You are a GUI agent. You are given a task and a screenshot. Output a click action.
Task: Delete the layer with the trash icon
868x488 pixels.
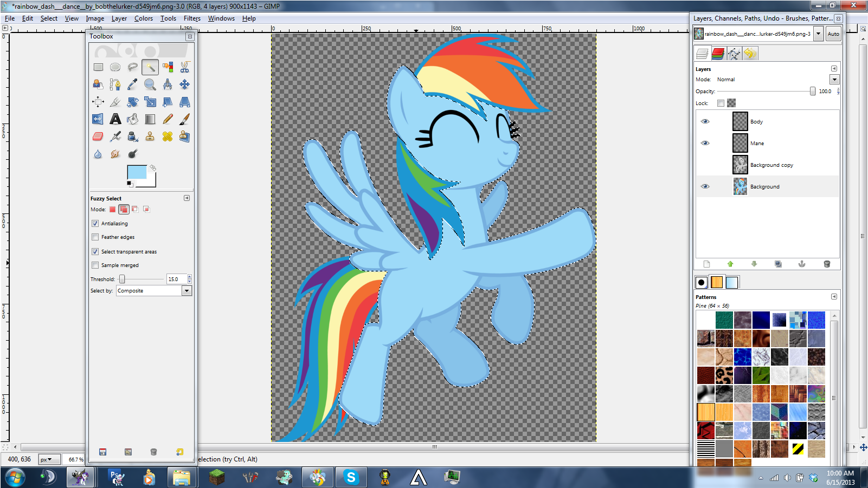827,264
